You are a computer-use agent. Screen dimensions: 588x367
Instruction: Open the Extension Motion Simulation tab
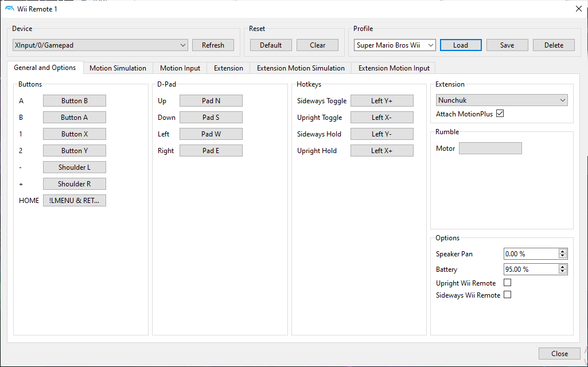click(301, 68)
